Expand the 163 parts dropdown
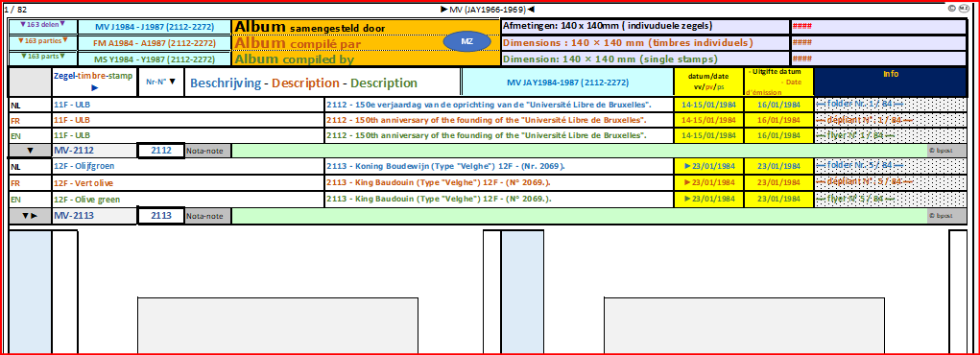 click(43, 58)
